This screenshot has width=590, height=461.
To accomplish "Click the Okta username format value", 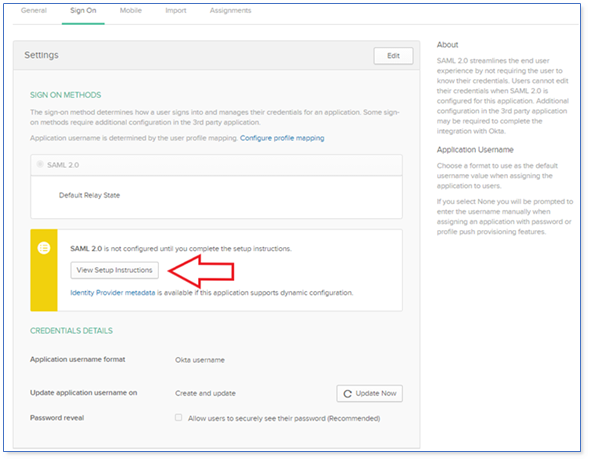I will [x=200, y=360].
